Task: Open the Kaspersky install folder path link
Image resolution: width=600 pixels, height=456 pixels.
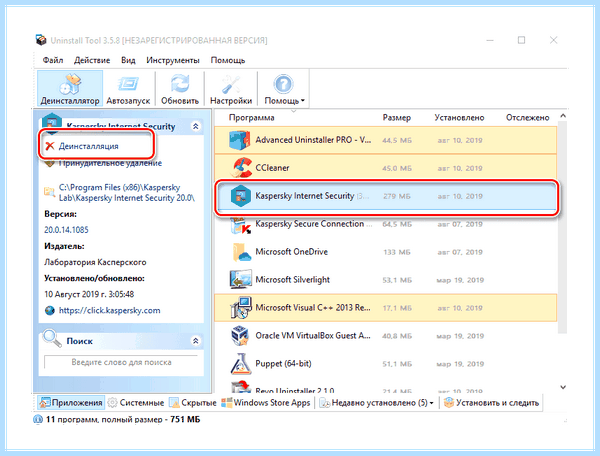Action: pos(127,192)
